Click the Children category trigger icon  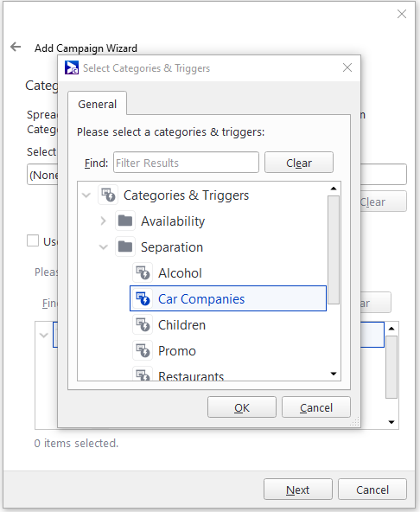[x=143, y=324]
